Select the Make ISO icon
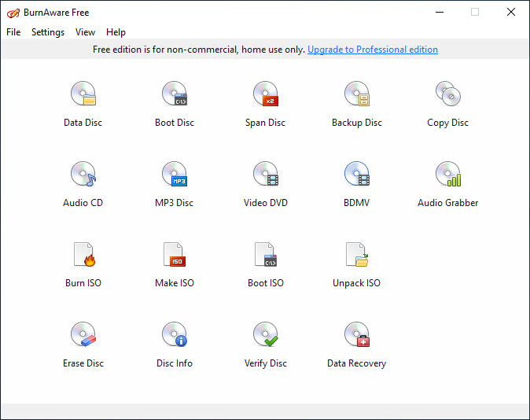 click(175, 254)
